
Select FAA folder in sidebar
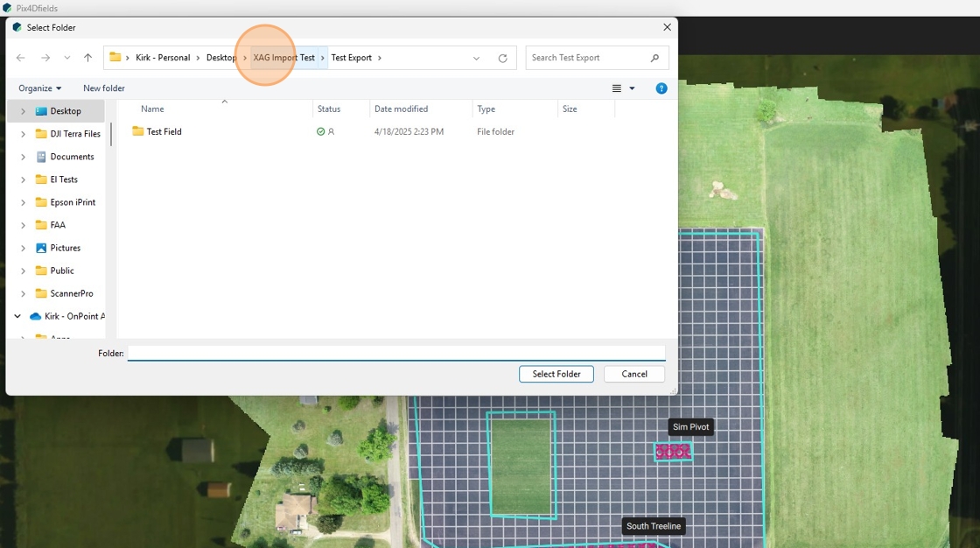point(58,225)
